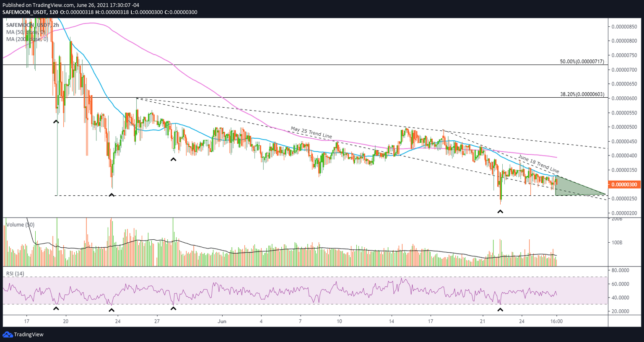Click the 100B volume axis label

tap(617, 243)
